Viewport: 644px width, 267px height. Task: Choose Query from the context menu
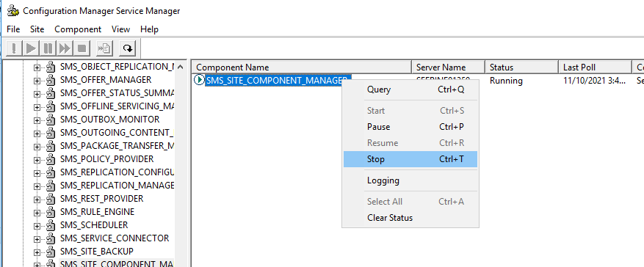[x=410, y=89]
